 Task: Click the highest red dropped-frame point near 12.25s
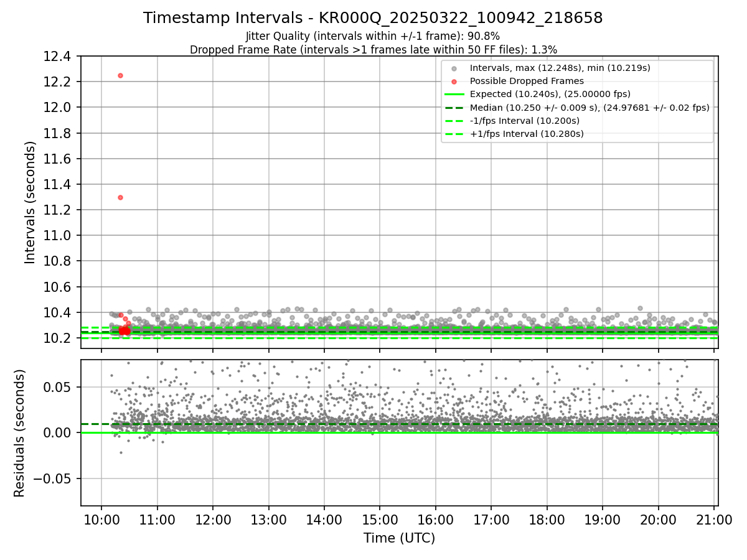click(120, 75)
